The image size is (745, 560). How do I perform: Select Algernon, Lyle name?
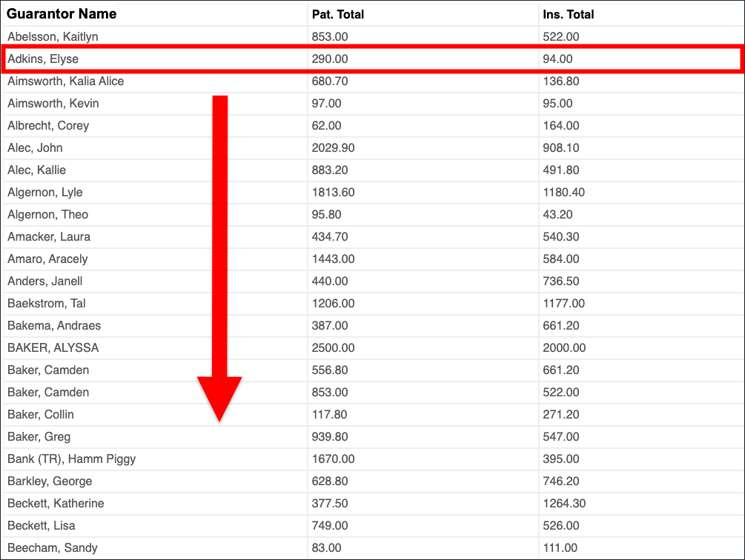(44, 192)
